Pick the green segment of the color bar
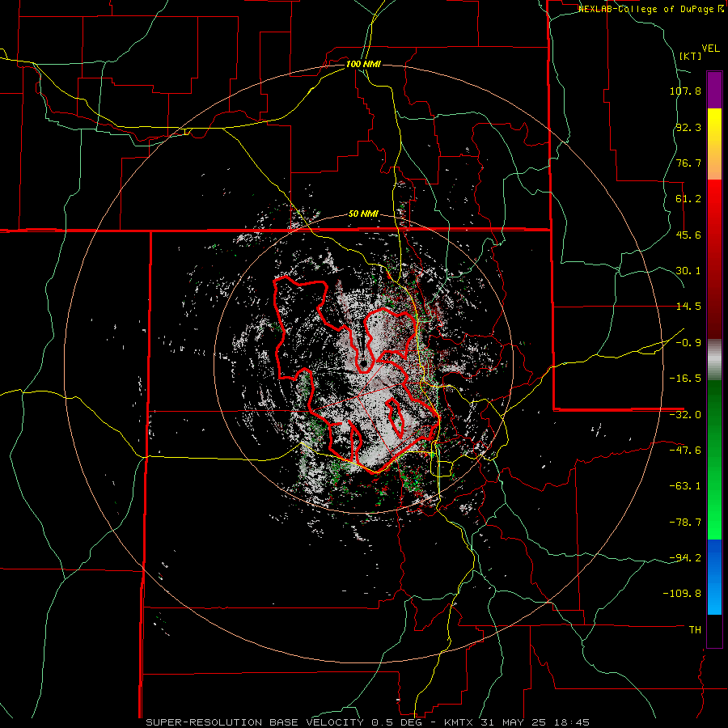Viewport: 728px width, 728px height. point(714,459)
